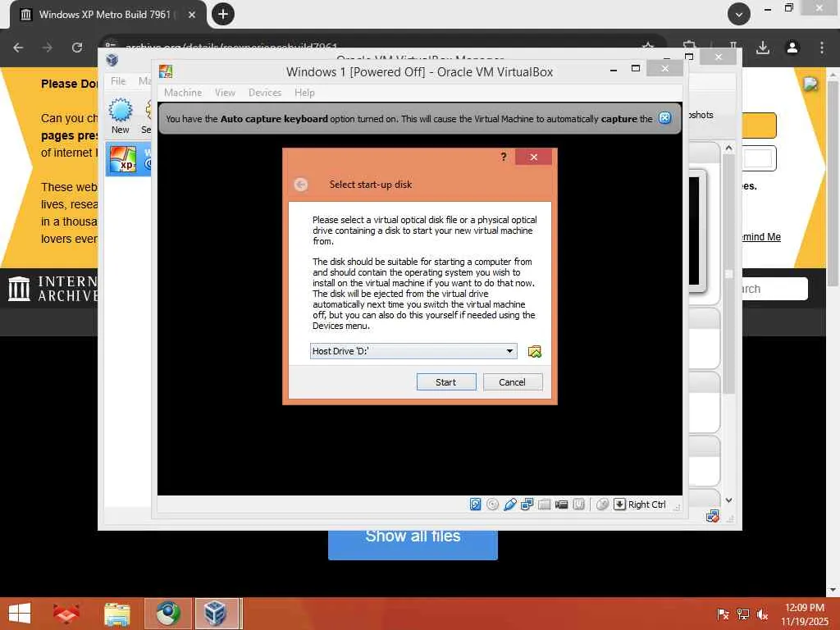Viewport: 840px width, 630px height.
Task: Click the network tray icon
Action: pyautogui.click(x=743, y=614)
